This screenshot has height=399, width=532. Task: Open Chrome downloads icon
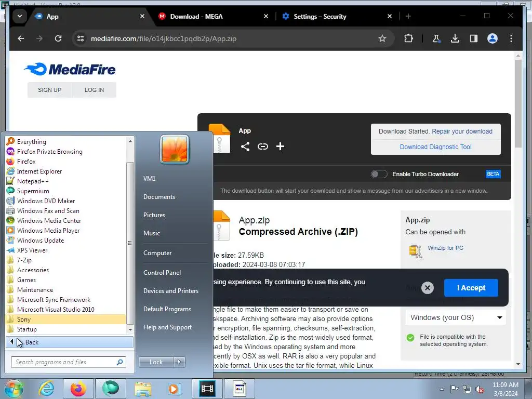click(455, 38)
